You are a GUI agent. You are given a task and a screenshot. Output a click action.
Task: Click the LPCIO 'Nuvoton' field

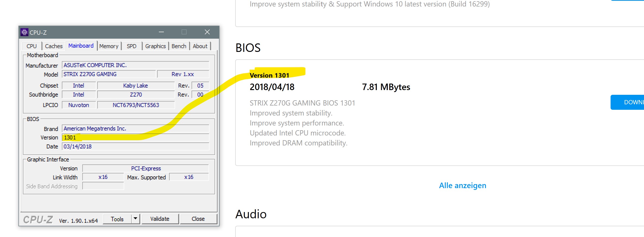(x=79, y=105)
